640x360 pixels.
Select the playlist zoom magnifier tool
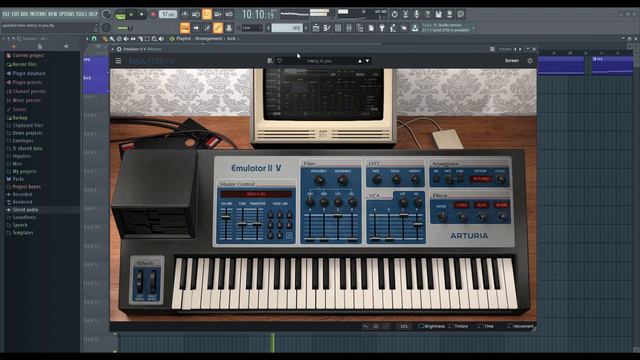154,39
